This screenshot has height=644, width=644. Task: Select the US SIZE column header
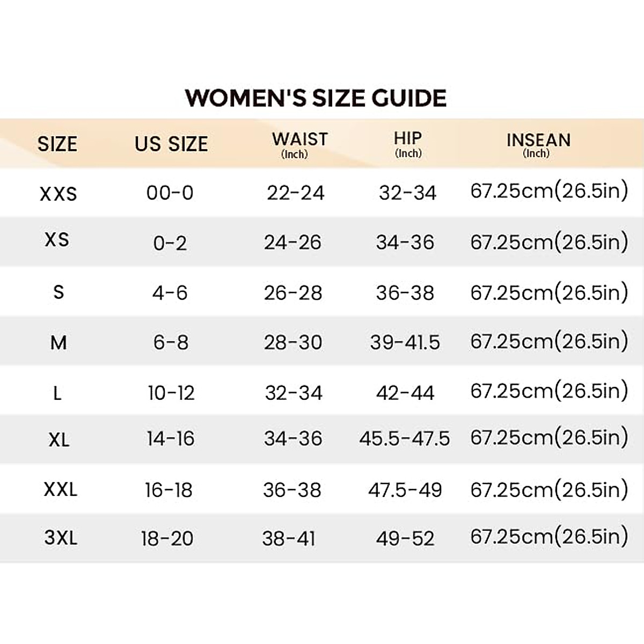click(x=171, y=144)
